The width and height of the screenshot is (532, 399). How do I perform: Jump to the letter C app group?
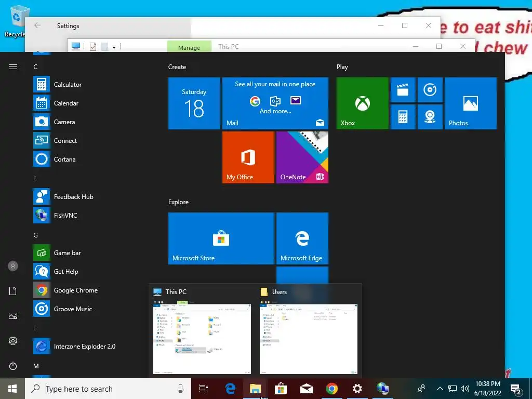[35, 67]
